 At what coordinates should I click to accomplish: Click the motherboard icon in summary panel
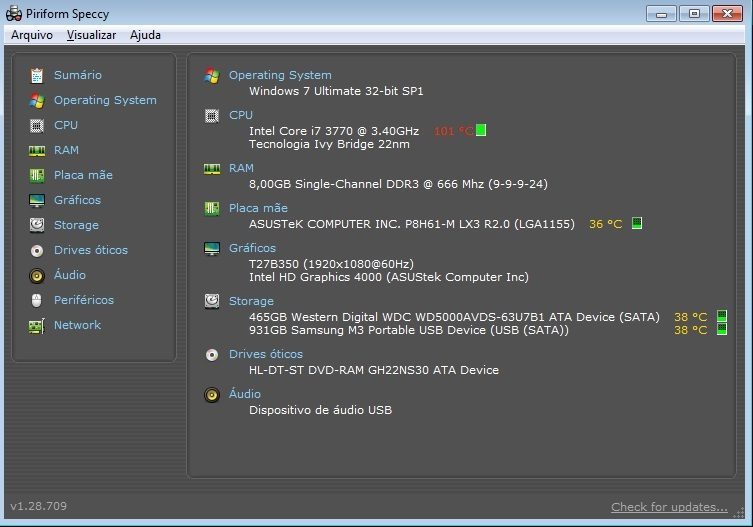coord(212,208)
